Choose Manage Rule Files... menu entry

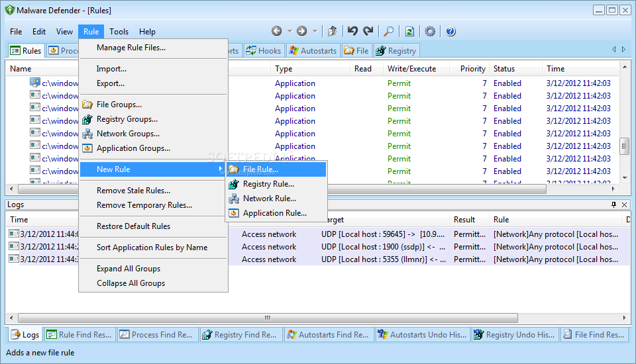153,48
